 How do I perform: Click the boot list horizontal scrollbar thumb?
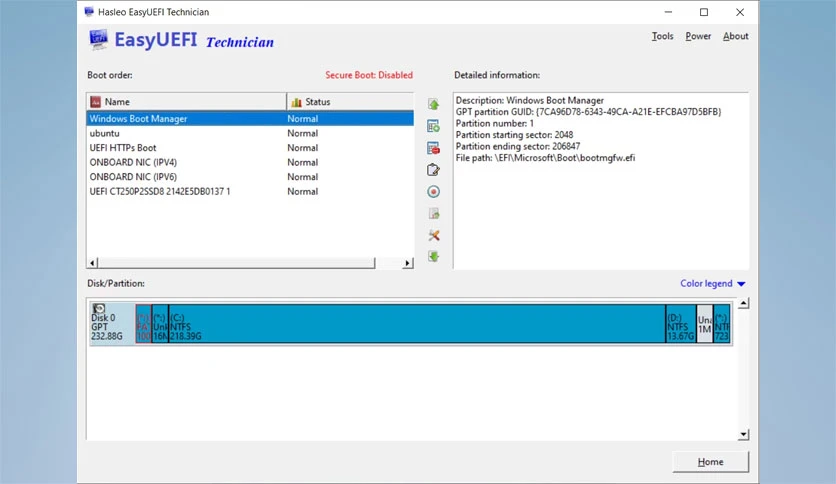coord(236,263)
